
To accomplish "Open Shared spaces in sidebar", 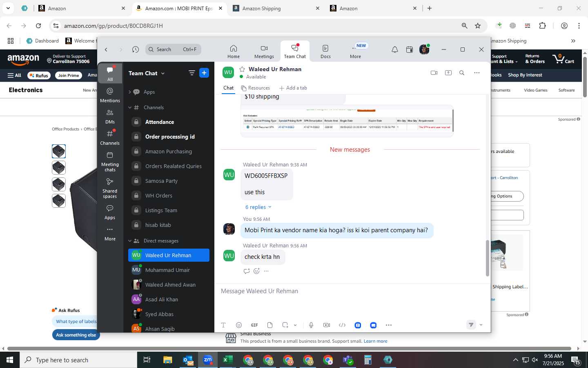I will point(110,188).
